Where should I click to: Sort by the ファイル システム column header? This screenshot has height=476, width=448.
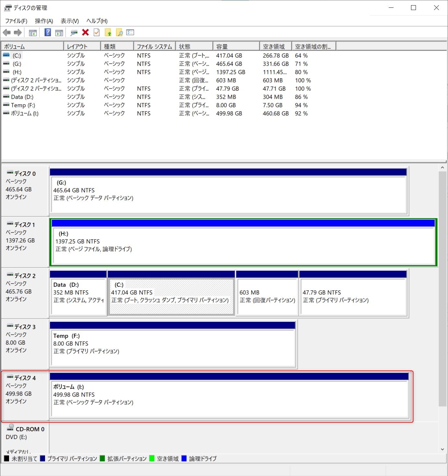[154, 46]
